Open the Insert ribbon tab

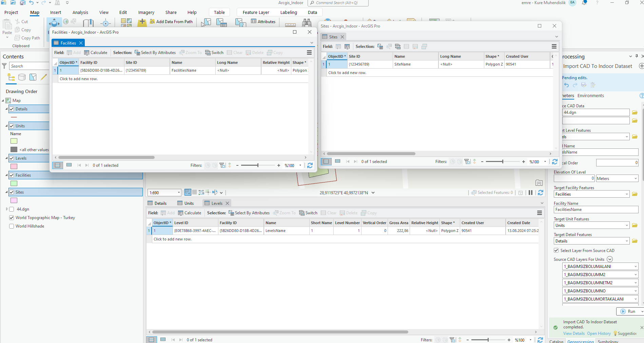click(x=56, y=13)
